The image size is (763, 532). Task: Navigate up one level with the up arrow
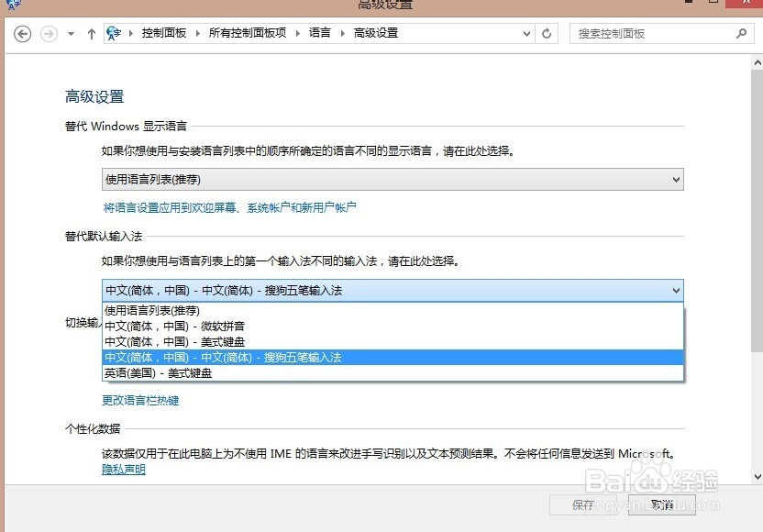(90, 33)
